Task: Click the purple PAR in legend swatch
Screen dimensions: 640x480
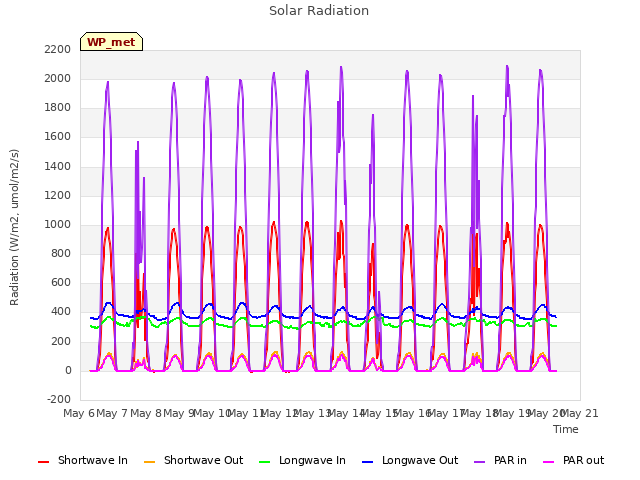Action: coord(480,462)
